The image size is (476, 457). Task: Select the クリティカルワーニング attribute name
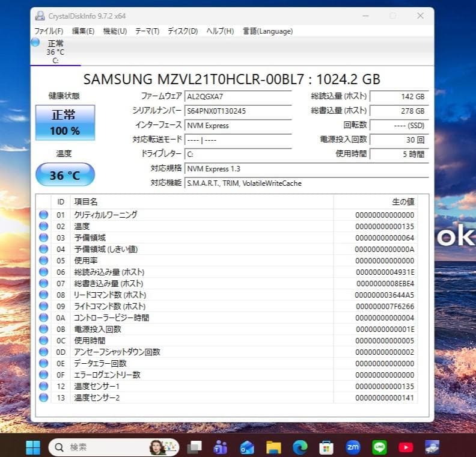pyautogui.click(x=106, y=215)
